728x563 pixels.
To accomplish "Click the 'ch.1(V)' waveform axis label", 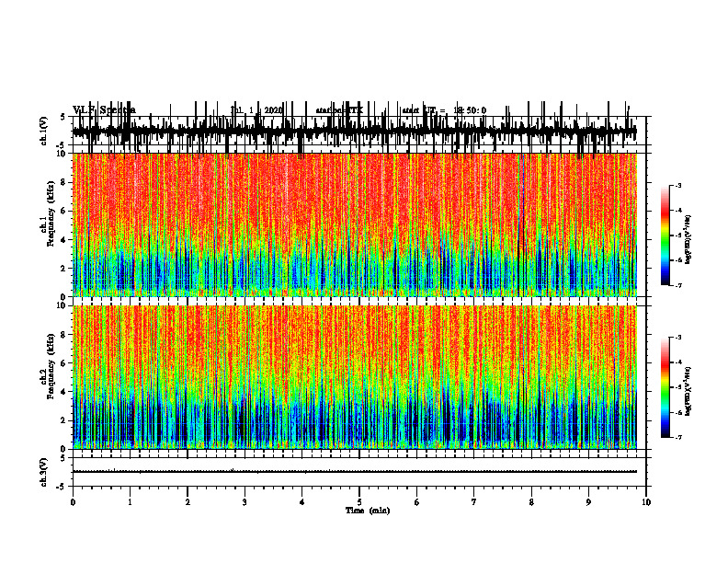I will click(x=43, y=131).
